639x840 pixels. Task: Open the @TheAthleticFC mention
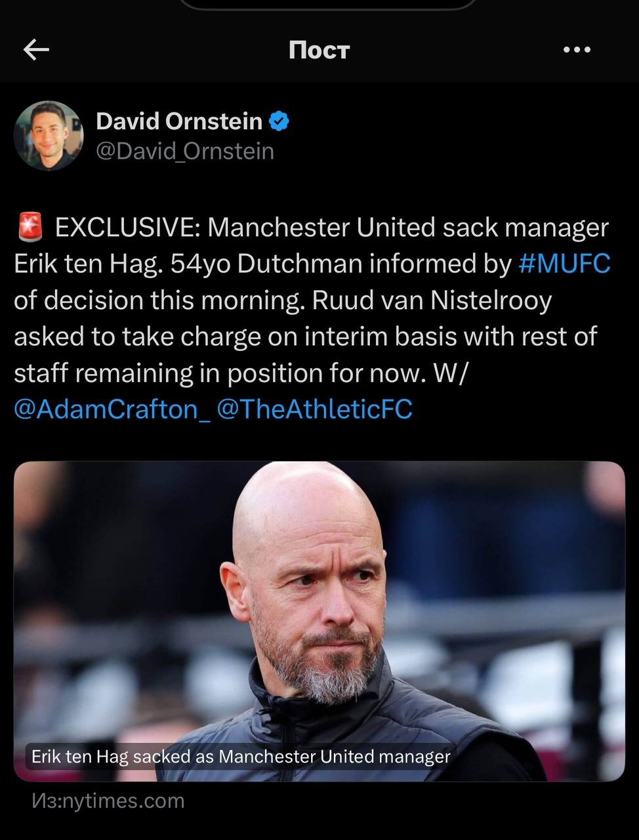(314, 409)
